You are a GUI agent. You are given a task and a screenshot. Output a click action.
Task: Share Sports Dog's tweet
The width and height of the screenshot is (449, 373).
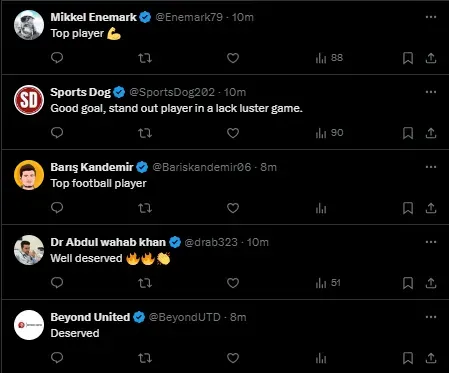click(431, 133)
